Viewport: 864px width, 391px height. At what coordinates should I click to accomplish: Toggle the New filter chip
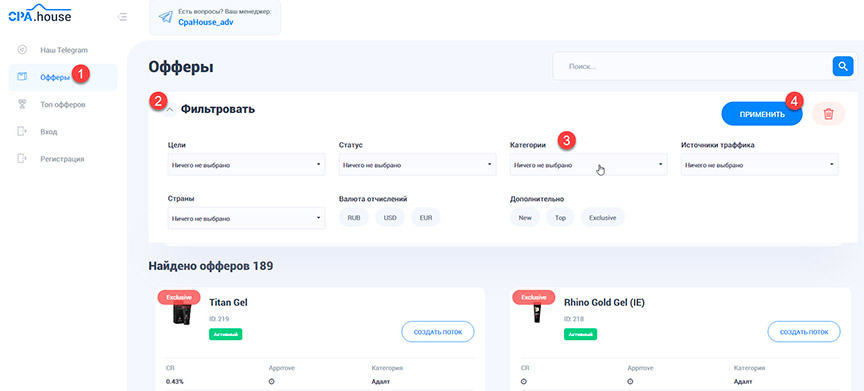click(x=525, y=218)
